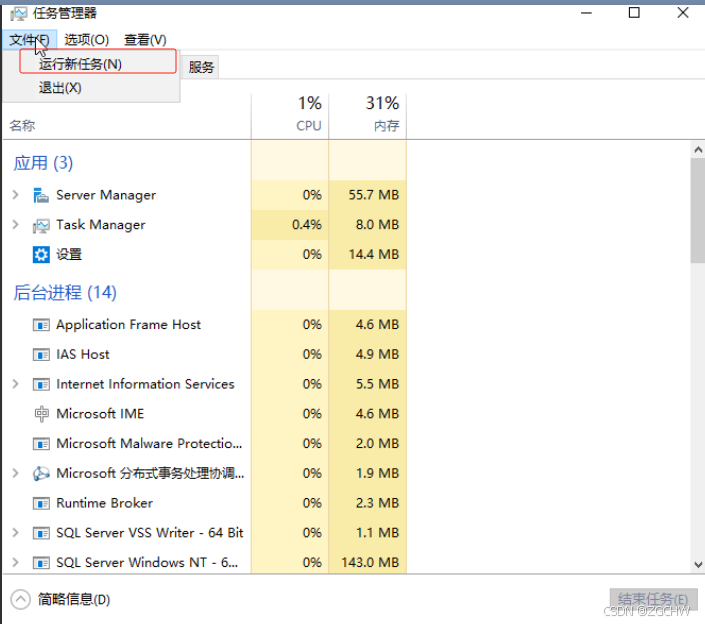Viewport: 705px width, 624px height.
Task: Click the 1.9 MB memory value
Action: [377, 473]
